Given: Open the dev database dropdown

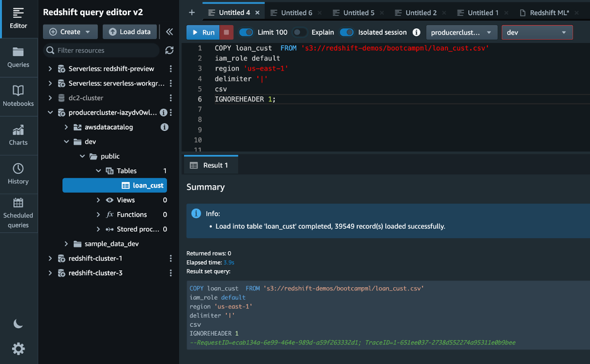Looking at the screenshot, I should (537, 32).
